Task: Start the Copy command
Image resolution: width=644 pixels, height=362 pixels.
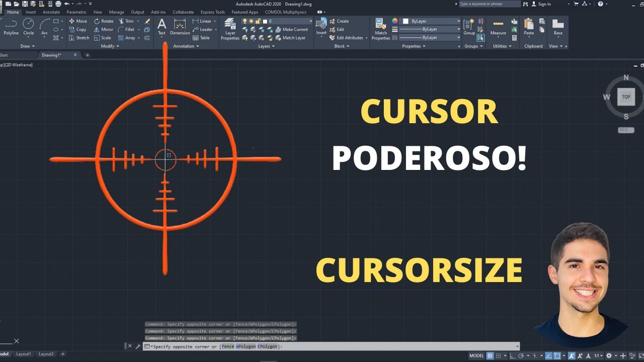Action: pyautogui.click(x=77, y=30)
